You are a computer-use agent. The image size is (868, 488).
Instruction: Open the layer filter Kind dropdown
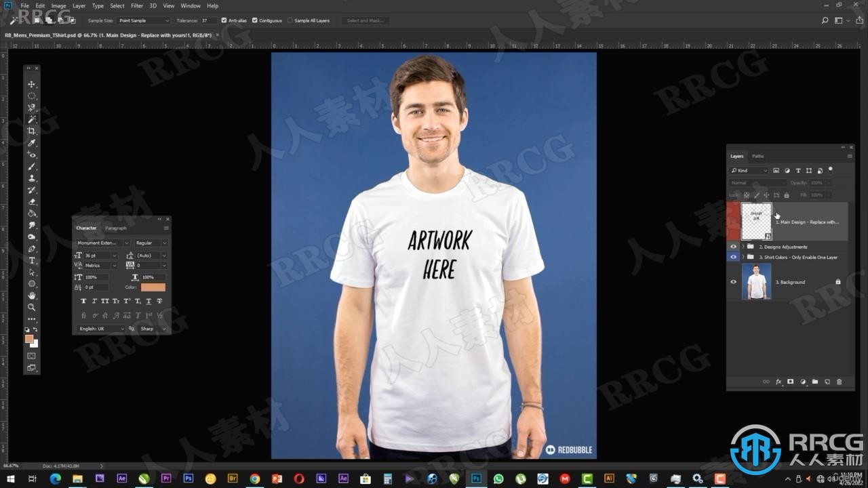click(x=749, y=171)
